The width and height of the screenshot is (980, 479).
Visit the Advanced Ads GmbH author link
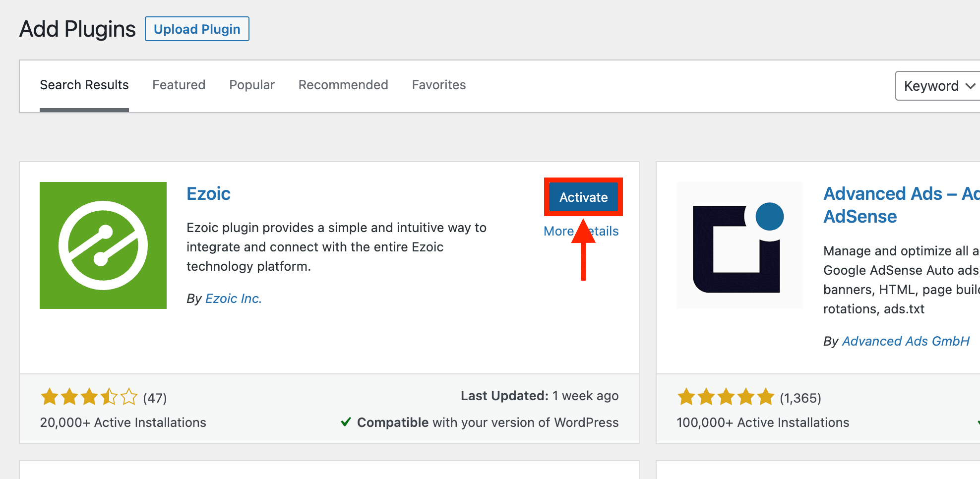pos(906,341)
